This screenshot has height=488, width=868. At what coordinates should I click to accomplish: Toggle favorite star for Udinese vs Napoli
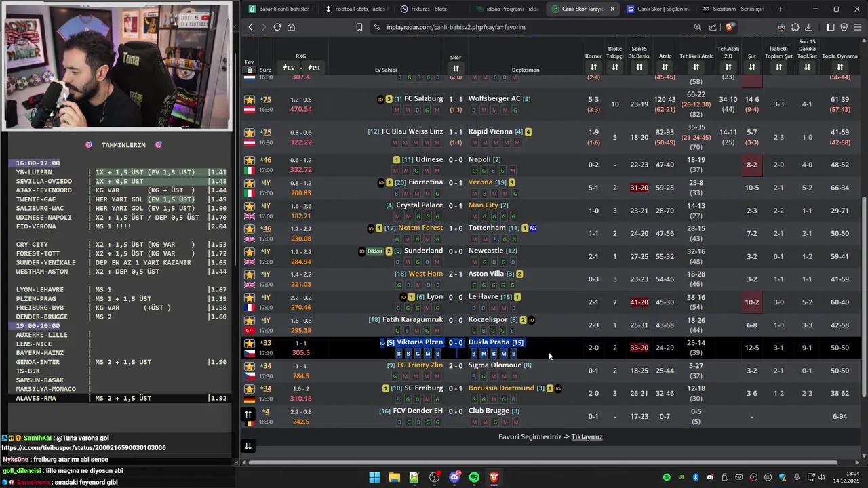click(x=250, y=161)
